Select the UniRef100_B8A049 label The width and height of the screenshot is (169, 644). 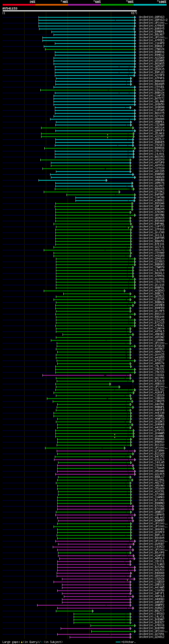point(152,81)
